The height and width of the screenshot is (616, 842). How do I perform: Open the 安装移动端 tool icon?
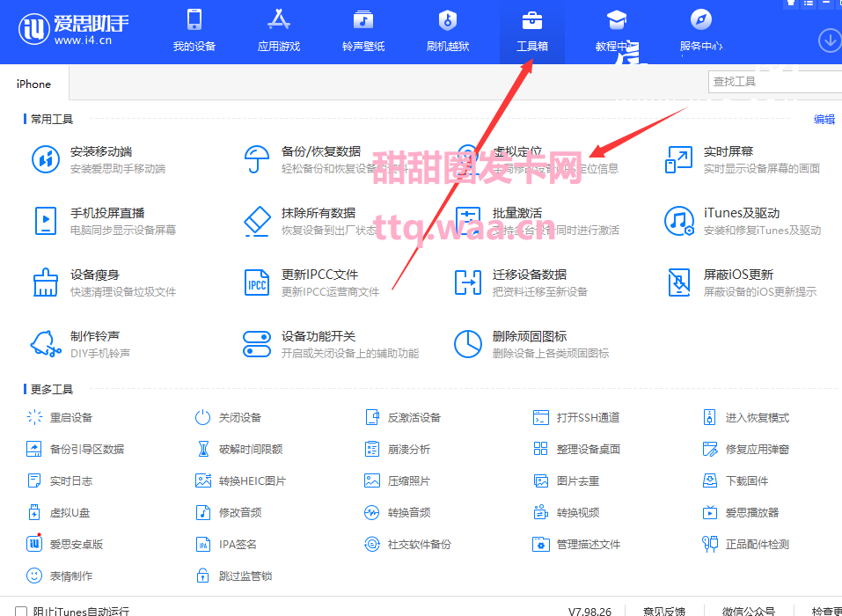point(46,159)
